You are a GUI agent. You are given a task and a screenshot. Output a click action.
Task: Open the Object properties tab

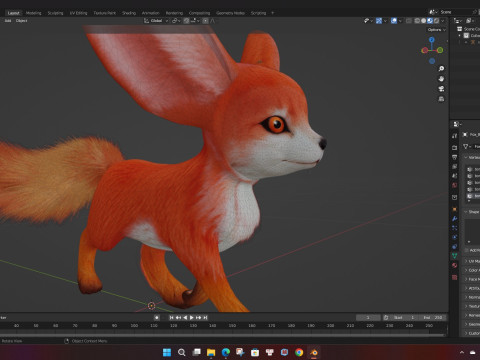click(x=454, y=209)
